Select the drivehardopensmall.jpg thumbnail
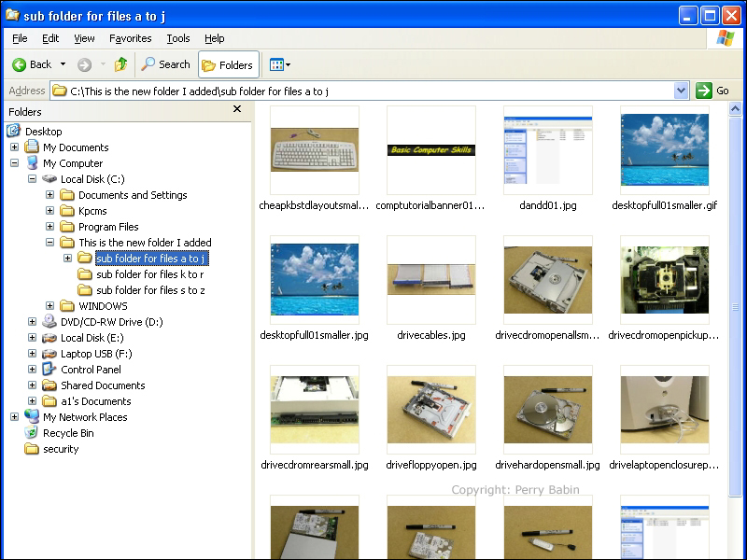The width and height of the screenshot is (747, 560). click(548, 410)
